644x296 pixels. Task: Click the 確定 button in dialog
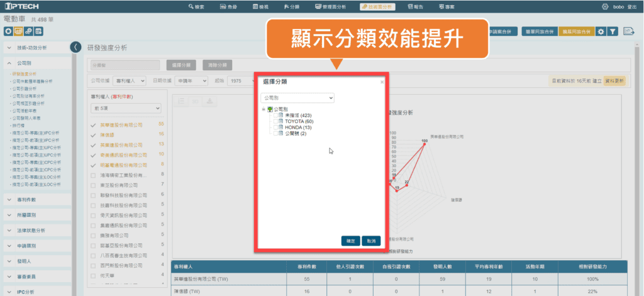[x=351, y=241]
